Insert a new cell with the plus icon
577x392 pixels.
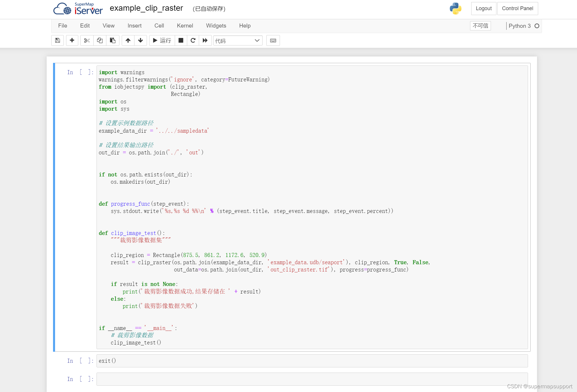tap(72, 41)
